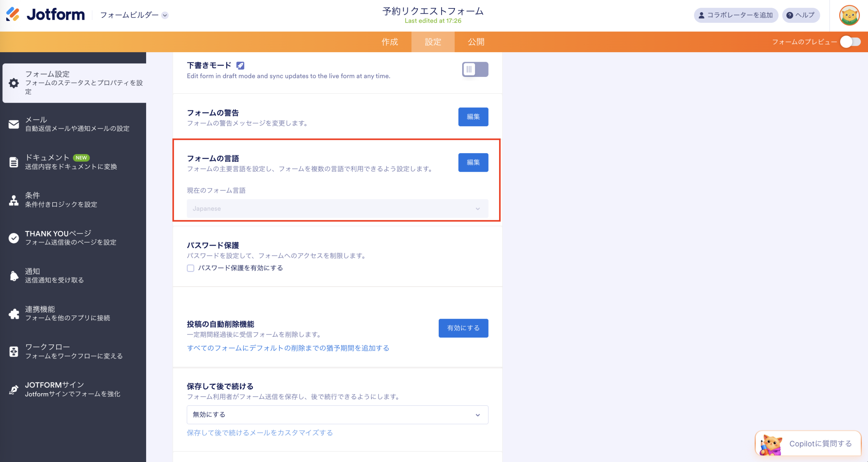The width and height of the screenshot is (868, 462).
Task: Check パスワード保護を有効にする checkbox
Action: pos(191,268)
